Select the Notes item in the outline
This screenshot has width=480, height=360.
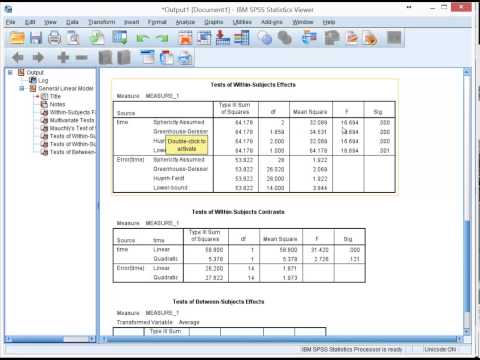pos(57,104)
